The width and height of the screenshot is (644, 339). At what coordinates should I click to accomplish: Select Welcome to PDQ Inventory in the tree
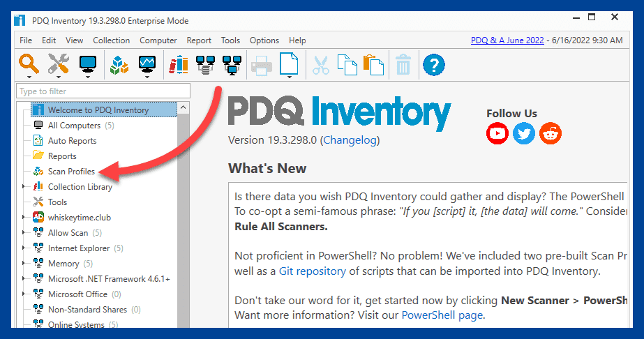105,110
